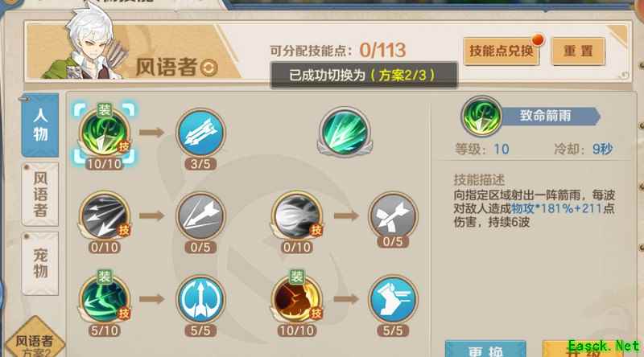Click the 技能点兑换 button
Viewport: 644px width, 357px height.
(x=502, y=51)
